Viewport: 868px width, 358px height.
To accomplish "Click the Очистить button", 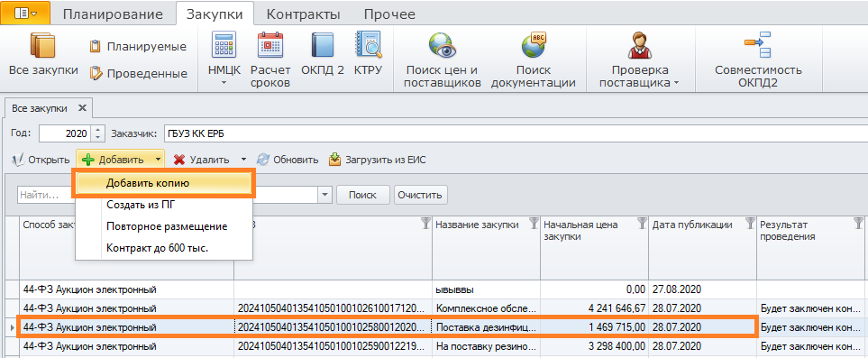I will tap(420, 195).
